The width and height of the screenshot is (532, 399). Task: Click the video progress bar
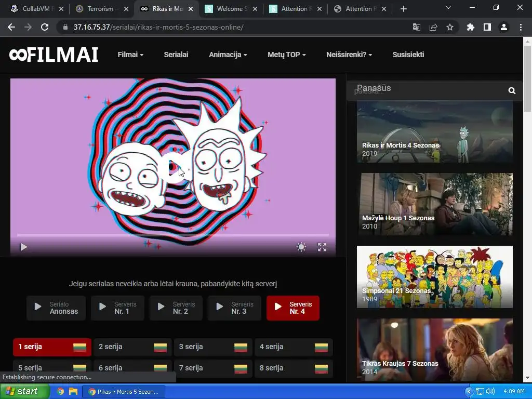click(172, 235)
